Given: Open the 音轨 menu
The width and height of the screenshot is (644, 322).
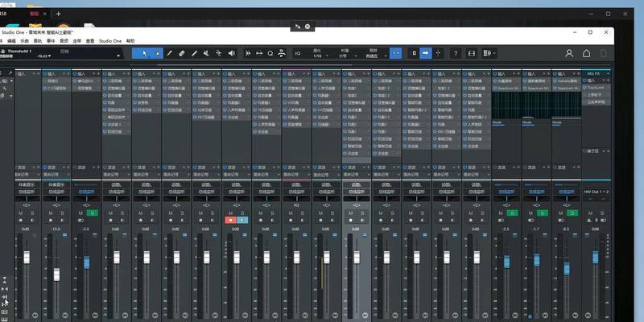Looking at the screenshot, I should tap(38, 41).
